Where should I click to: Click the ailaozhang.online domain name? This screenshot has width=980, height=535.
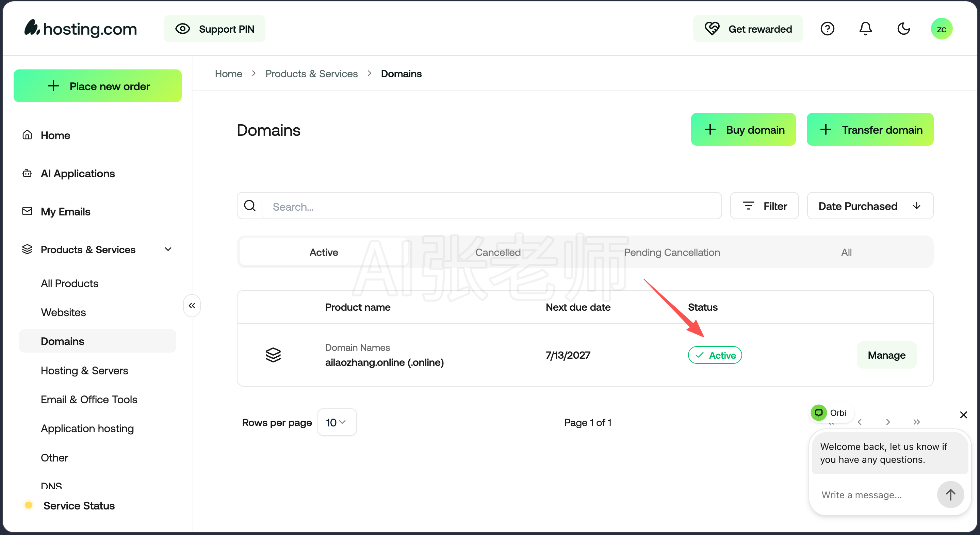(x=385, y=362)
